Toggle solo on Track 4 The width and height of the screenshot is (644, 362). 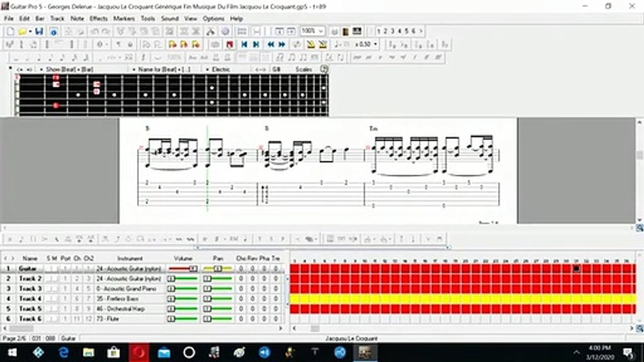[48, 299]
